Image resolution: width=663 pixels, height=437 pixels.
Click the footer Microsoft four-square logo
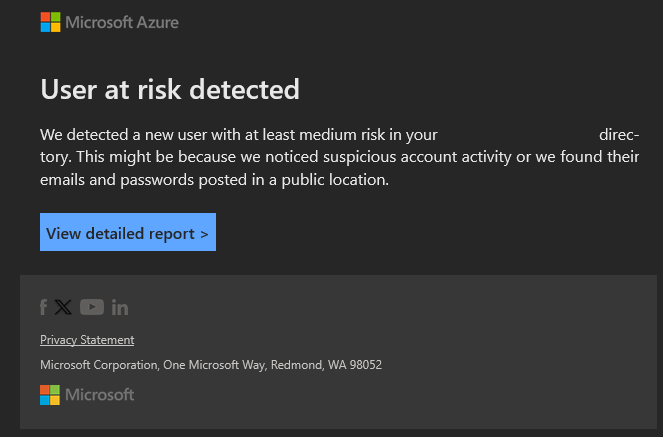click(50, 395)
